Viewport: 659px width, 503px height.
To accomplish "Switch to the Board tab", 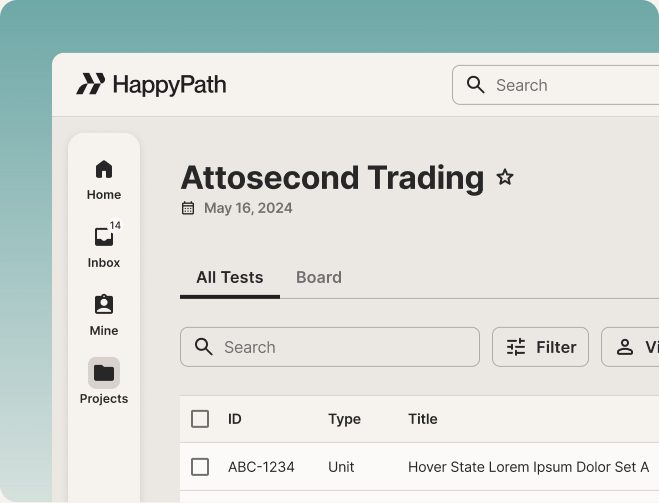I will click(x=319, y=278).
